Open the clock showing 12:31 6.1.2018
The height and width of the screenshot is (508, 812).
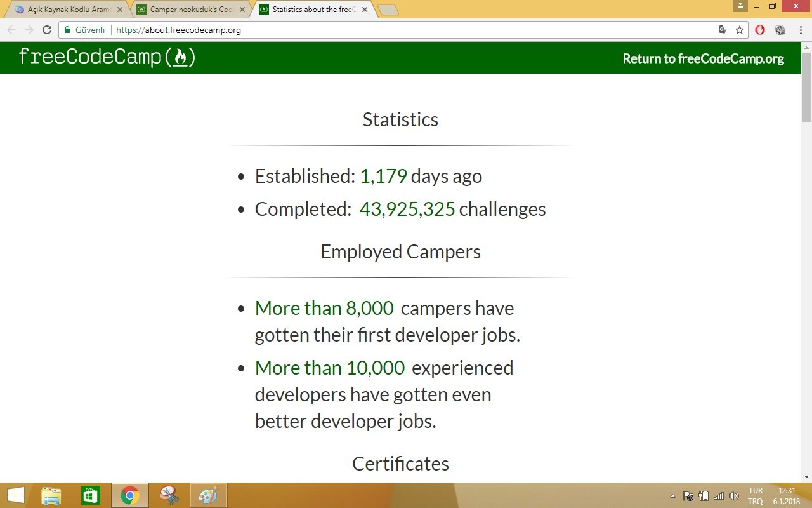(x=787, y=496)
